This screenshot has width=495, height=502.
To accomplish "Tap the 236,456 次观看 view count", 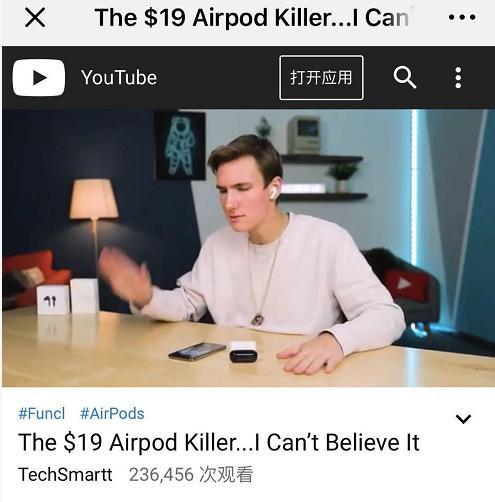I will (x=191, y=474).
